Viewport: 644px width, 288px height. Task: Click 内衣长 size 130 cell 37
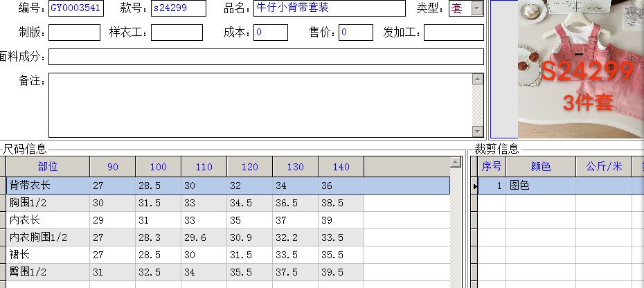click(x=295, y=220)
